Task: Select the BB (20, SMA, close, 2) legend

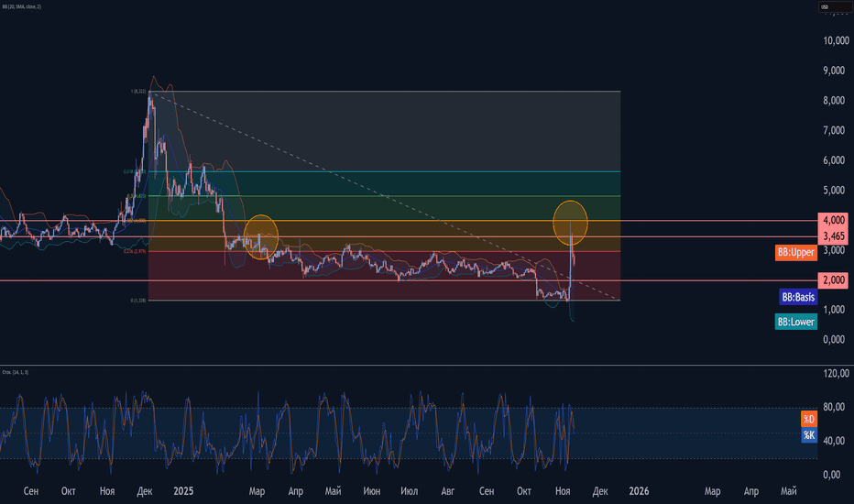Action: click(x=21, y=6)
